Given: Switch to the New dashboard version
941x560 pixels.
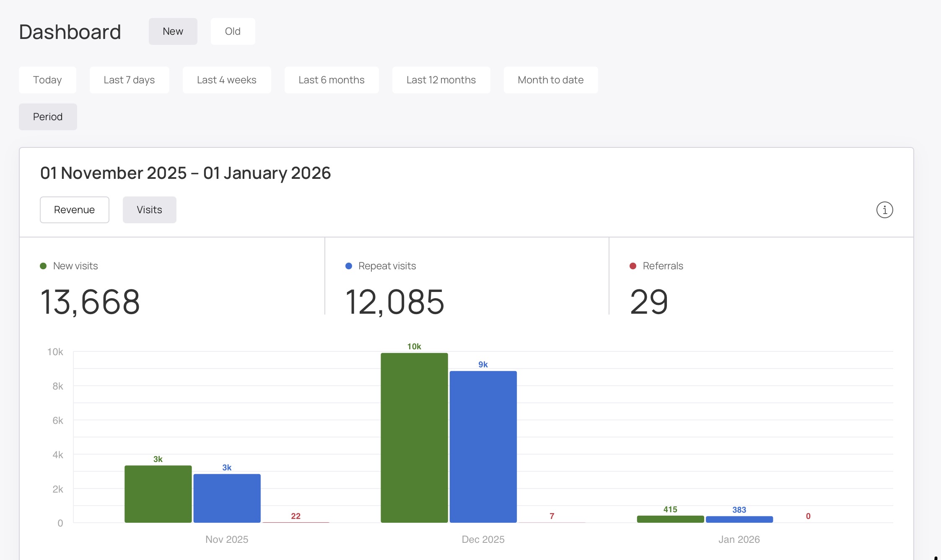Looking at the screenshot, I should [x=173, y=31].
